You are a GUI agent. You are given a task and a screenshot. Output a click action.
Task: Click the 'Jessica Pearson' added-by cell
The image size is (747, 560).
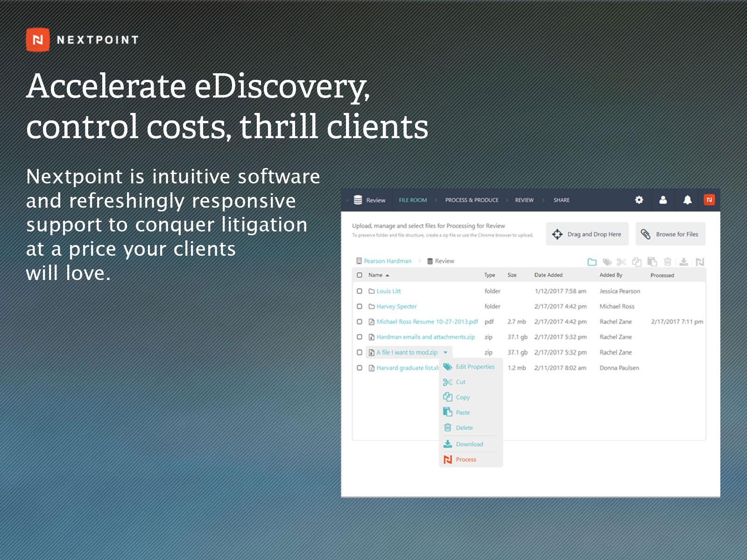pos(620,291)
